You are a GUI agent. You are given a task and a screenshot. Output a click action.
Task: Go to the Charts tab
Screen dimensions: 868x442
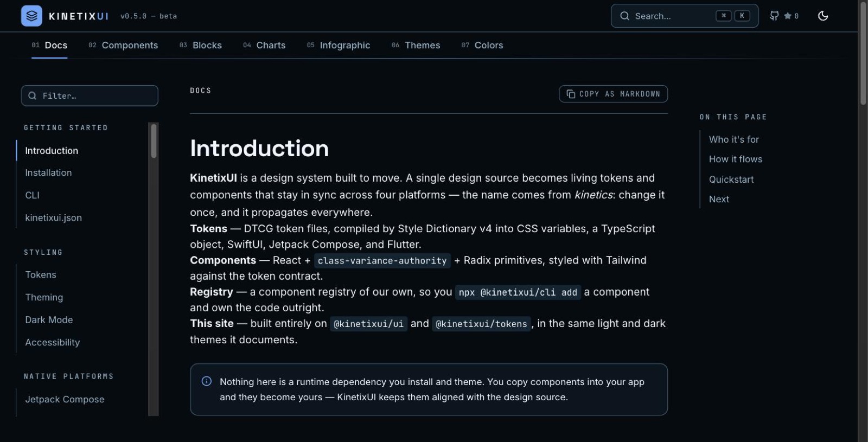[264, 45]
